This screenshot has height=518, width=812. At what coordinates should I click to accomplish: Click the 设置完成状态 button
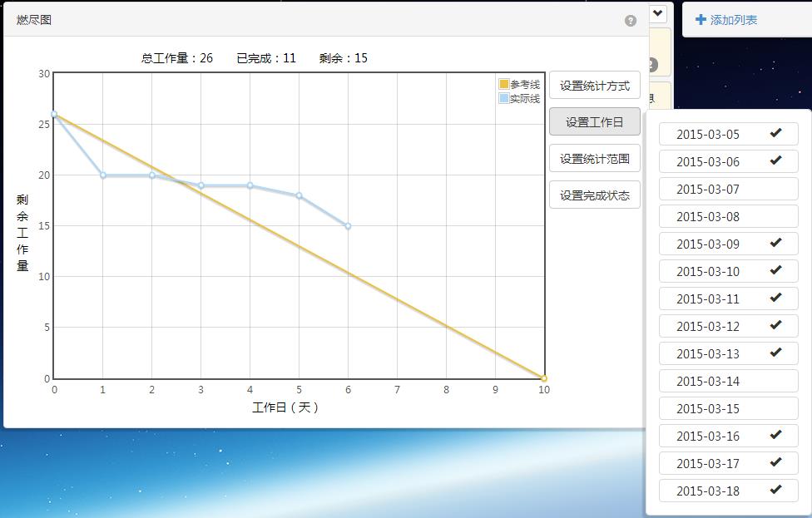pos(595,195)
